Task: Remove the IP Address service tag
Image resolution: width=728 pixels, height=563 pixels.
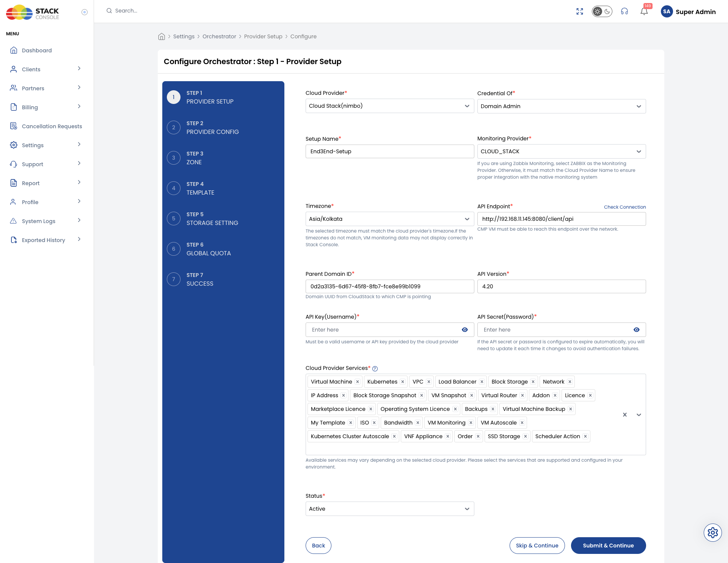Action: pos(344,395)
